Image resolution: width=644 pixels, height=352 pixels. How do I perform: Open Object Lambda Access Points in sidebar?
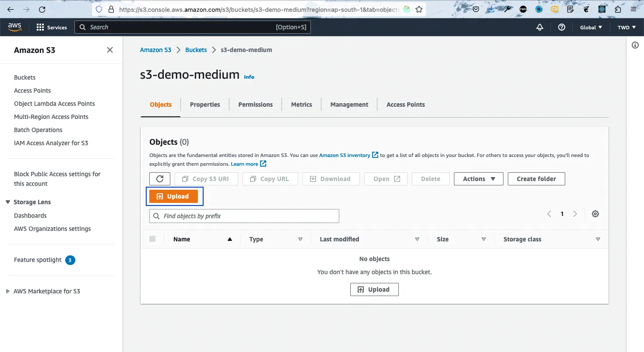tap(54, 104)
